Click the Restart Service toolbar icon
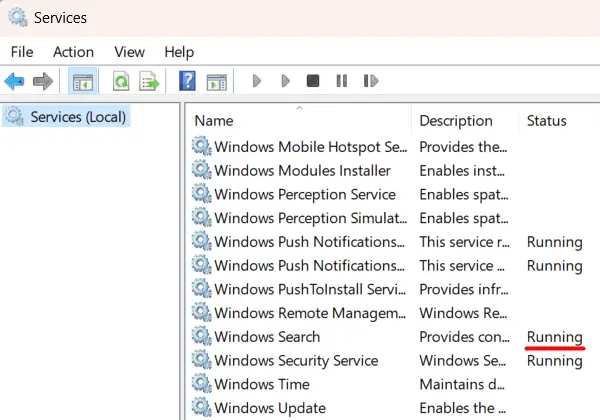This screenshot has height=420, width=600. click(x=370, y=81)
